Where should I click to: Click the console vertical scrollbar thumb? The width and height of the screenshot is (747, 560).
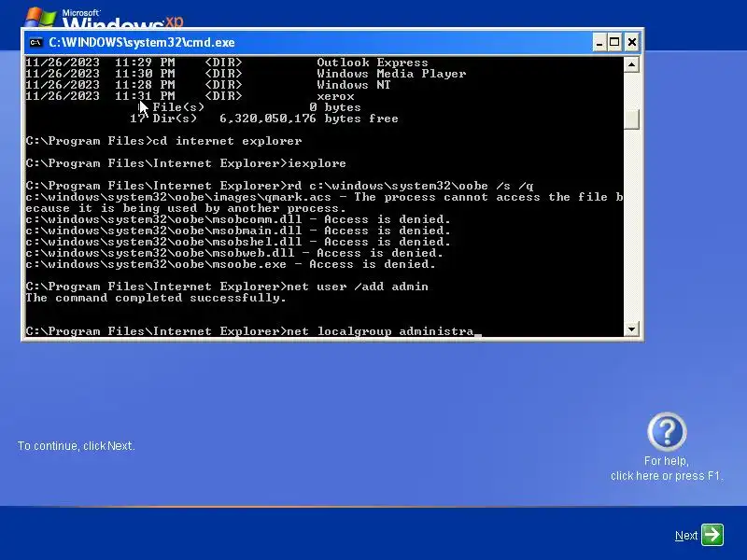(631, 119)
